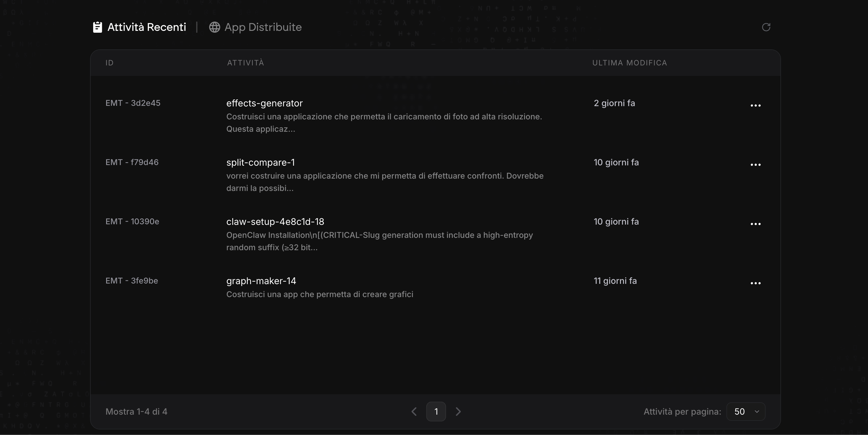Open three-dot menu for split-compare-1
The height and width of the screenshot is (435, 868).
click(755, 165)
